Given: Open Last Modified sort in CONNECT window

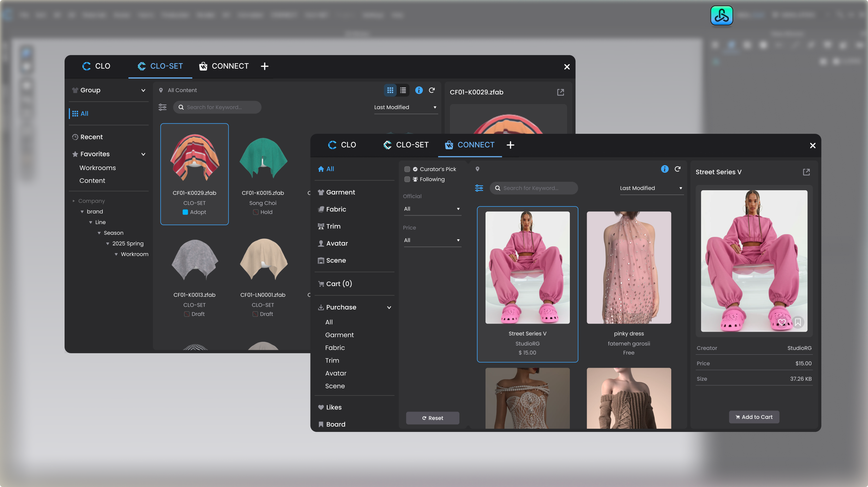Looking at the screenshot, I should coord(651,188).
